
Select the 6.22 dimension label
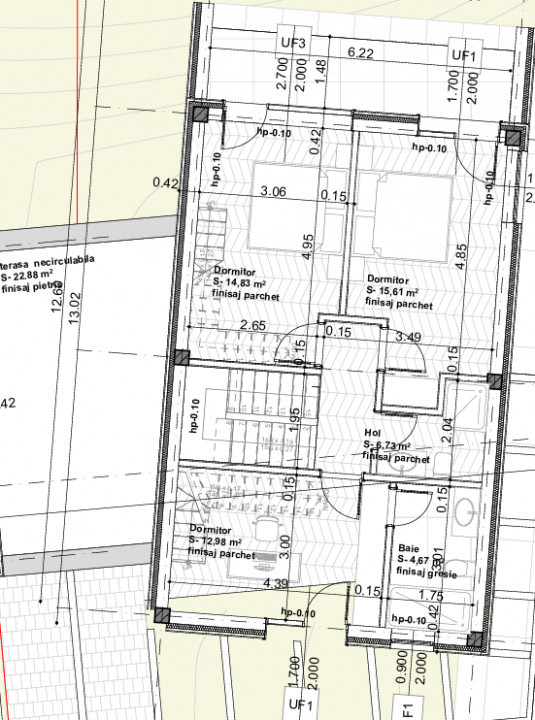click(x=360, y=53)
